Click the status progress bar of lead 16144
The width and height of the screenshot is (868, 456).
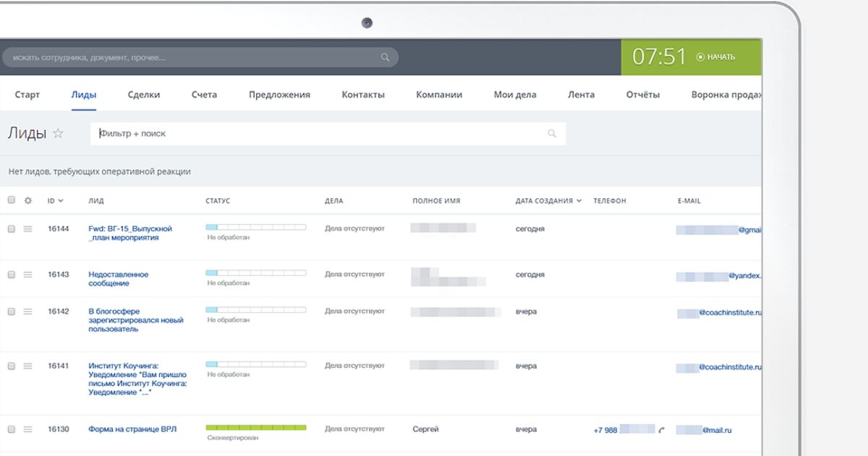click(256, 227)
